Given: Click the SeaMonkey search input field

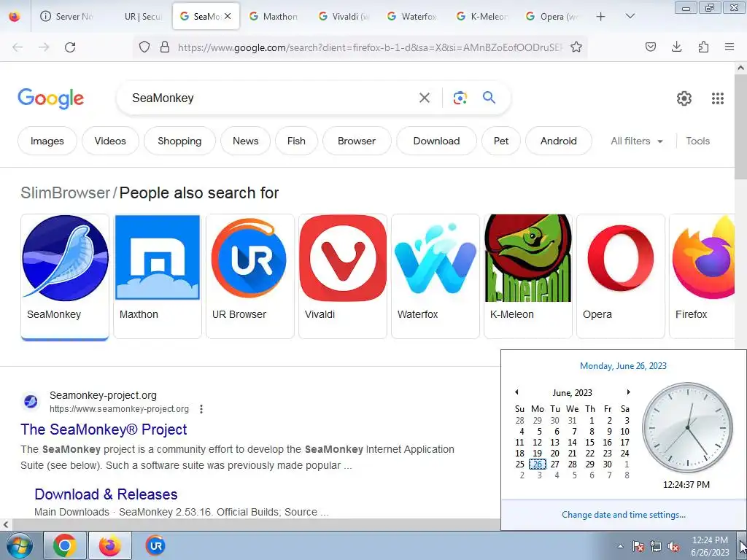Looking at the screenshot, I should click(x=271, y=98).
